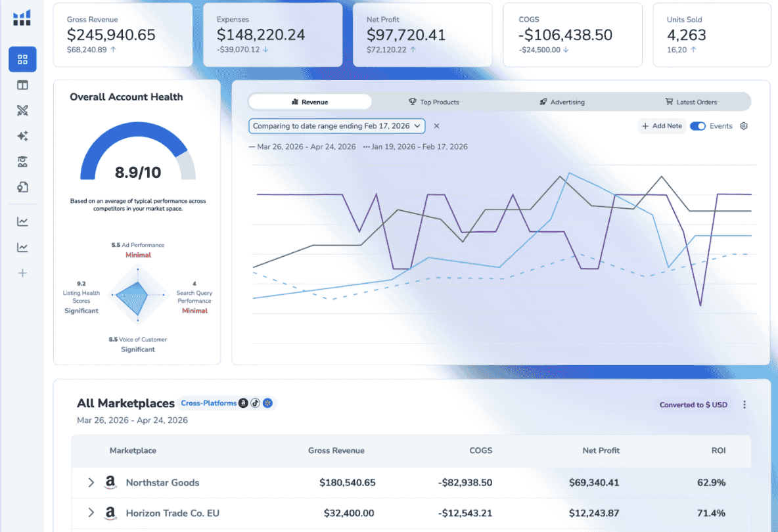Switch to the Revenue tab
The width and height of the screenshot is (778, 532).
[310, 102]
